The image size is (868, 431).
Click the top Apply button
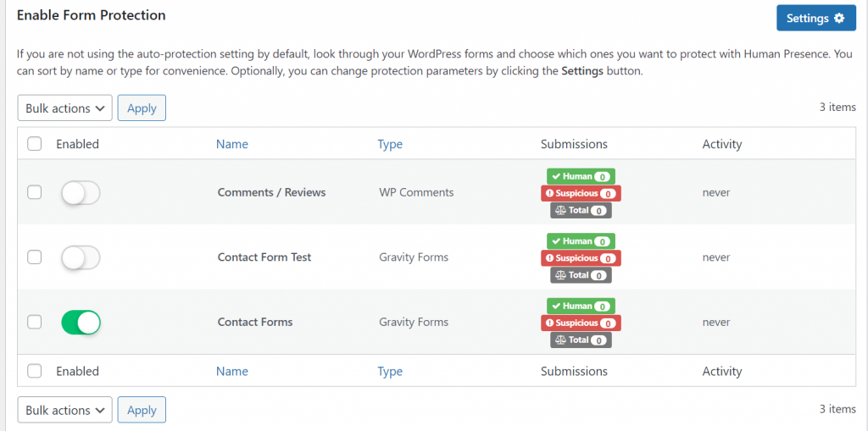tap(142, 108)
